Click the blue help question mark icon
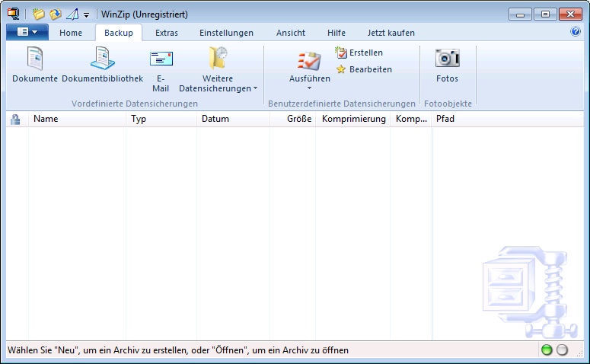The width and height of the screenshot is (590, 364). pyautogui.click(x=576, y=31)
